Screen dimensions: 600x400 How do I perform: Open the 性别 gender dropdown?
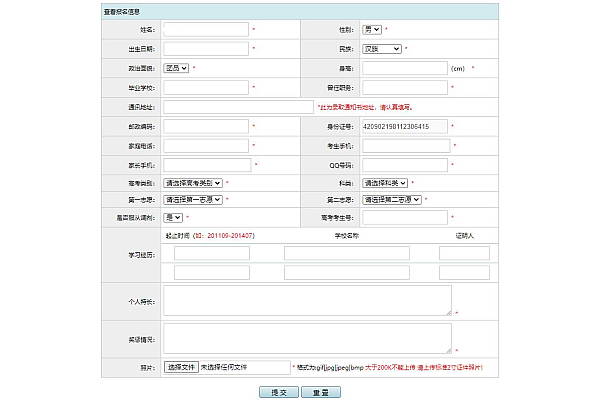point(370,30)
